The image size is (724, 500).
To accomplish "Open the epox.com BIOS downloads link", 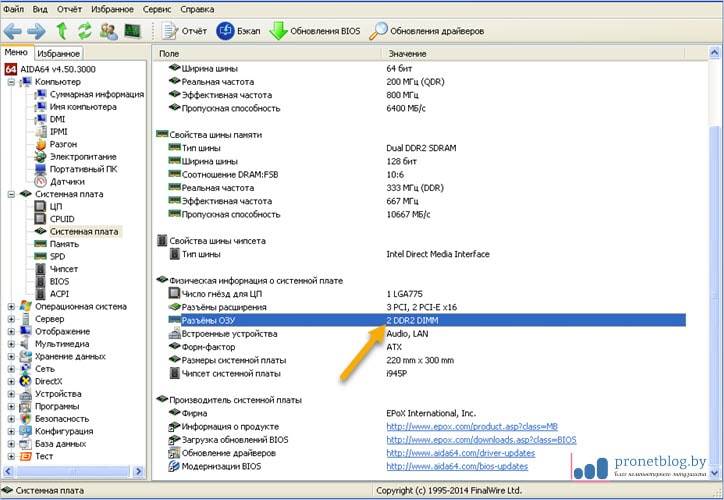I will coord(481,440).
